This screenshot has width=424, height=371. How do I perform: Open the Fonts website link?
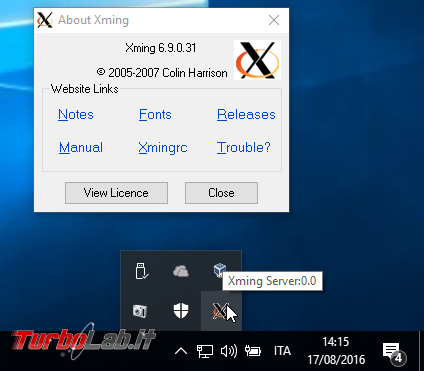click(155, 114)
